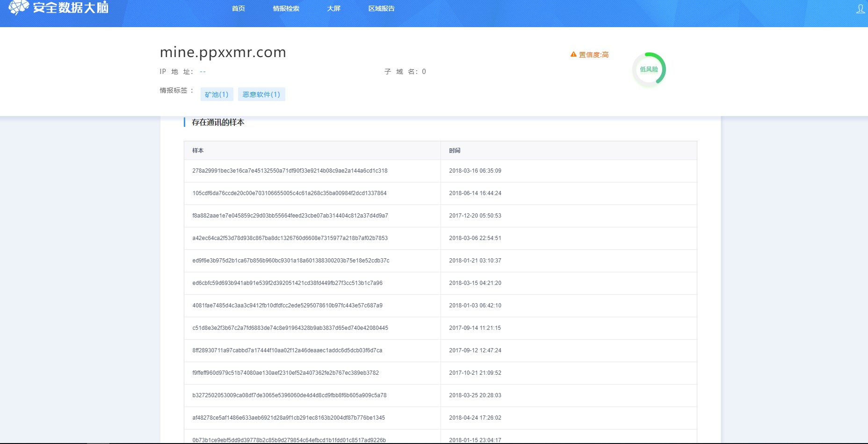Click the 低风险 risk gauge ring
The height and width of the screenshot is (444, 868).
point(649,70)
